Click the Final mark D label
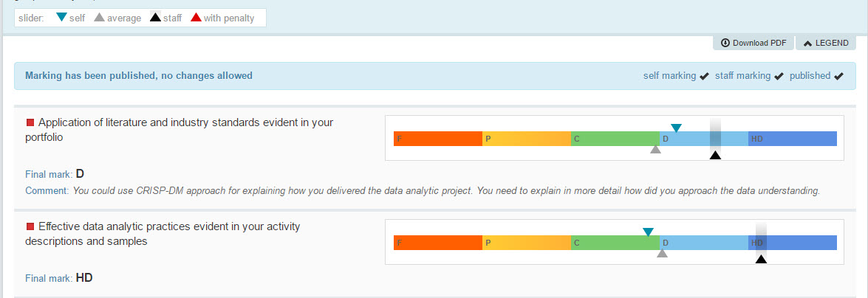This screenshot has width=868, height=298. (55, 174)
